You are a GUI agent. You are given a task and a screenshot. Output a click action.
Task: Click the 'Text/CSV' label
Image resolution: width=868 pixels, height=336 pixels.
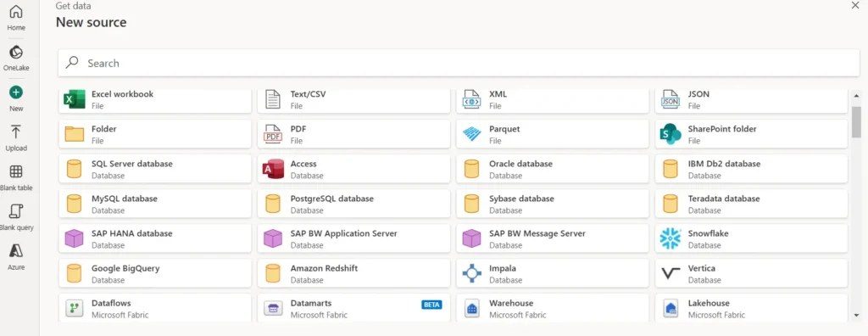tap(308, 94)
